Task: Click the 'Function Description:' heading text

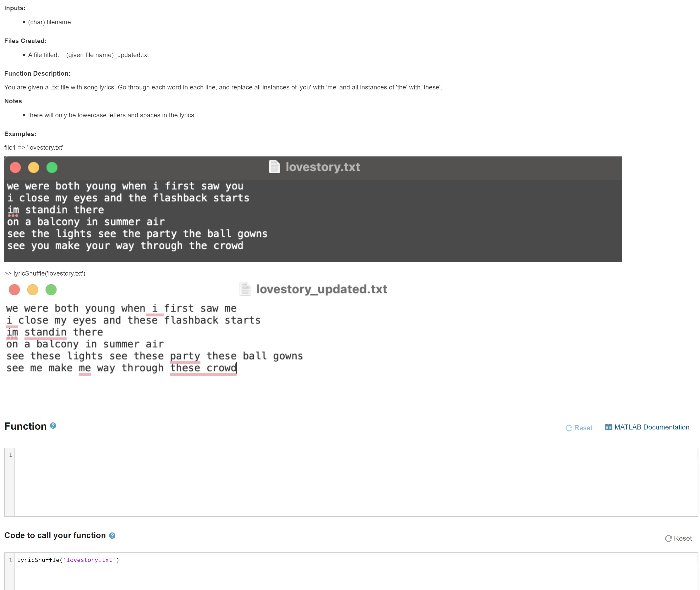Action: pos(37,73)
